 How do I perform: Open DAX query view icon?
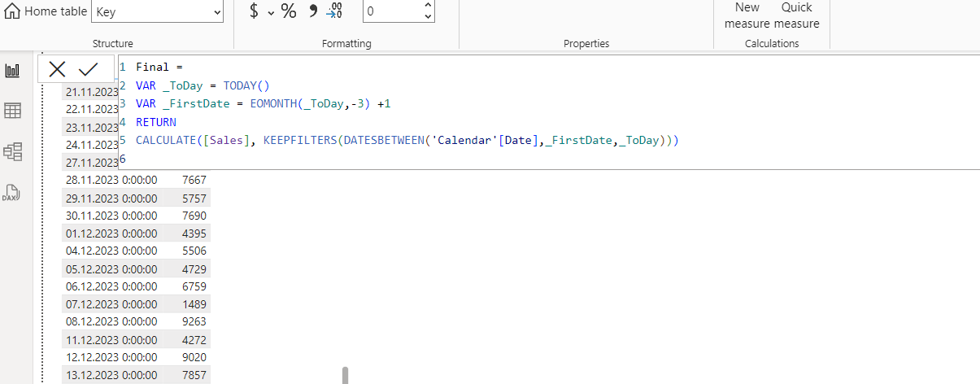click(x=11, y=192)
